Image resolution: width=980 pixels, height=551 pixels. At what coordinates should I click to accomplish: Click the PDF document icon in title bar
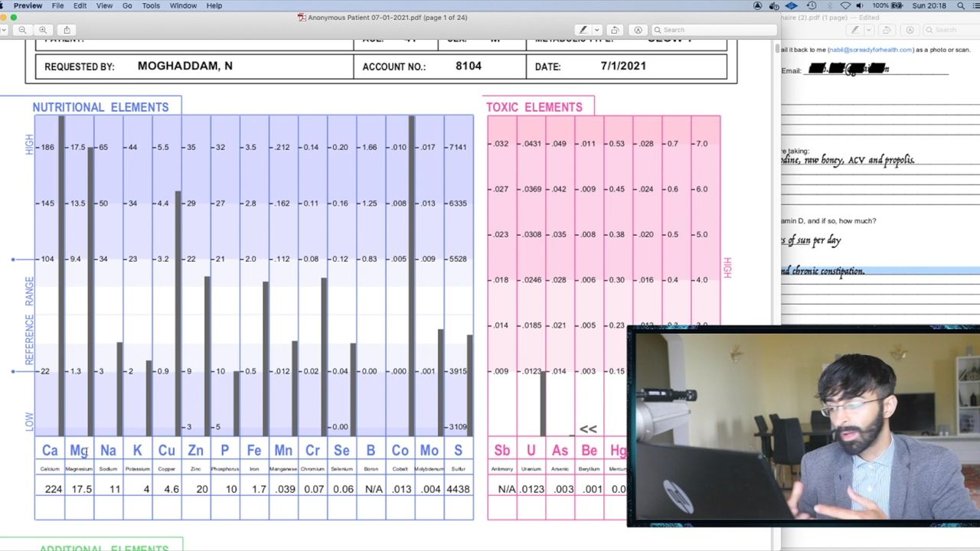(x=302, y=18)
